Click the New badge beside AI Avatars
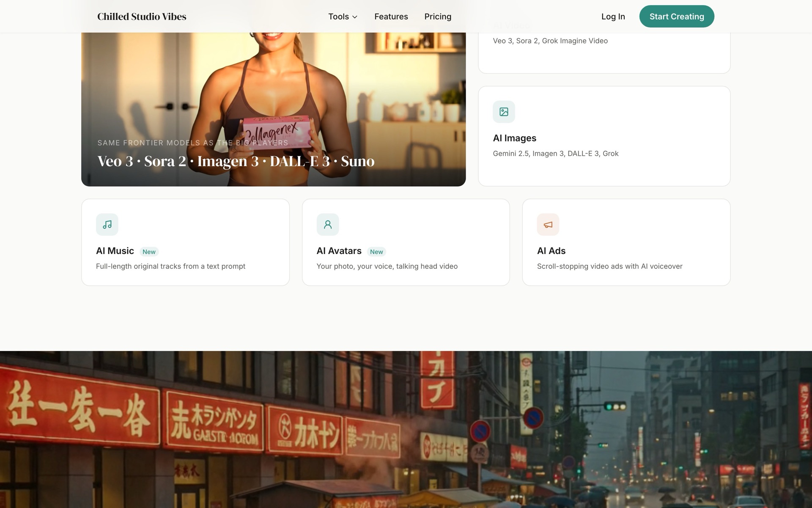 pyautogui.click(x=376, y=251)
